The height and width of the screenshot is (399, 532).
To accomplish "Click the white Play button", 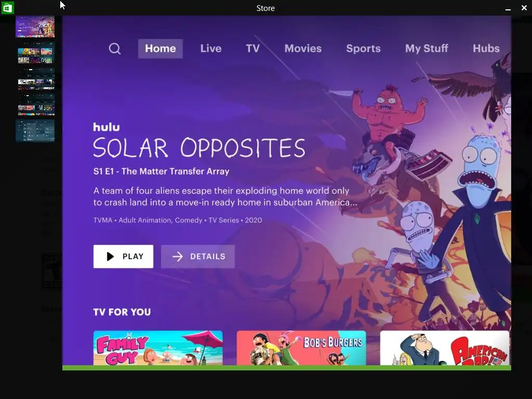I will coord(123,257).
